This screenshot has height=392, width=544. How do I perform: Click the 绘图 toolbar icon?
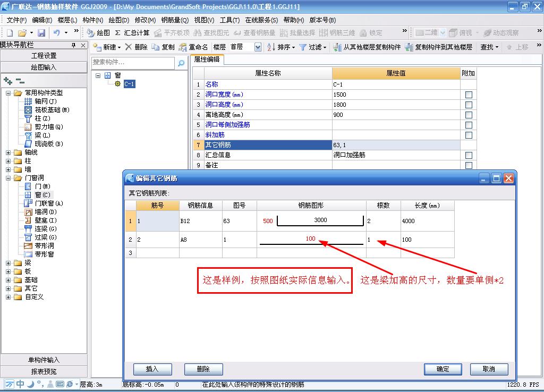pos(91,33)
